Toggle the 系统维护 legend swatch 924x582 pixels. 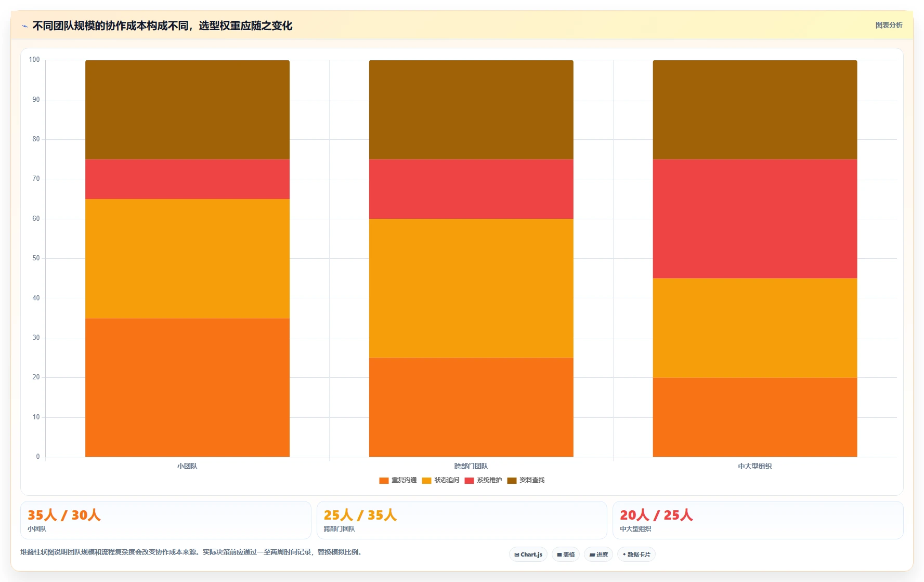click(469, 481)
